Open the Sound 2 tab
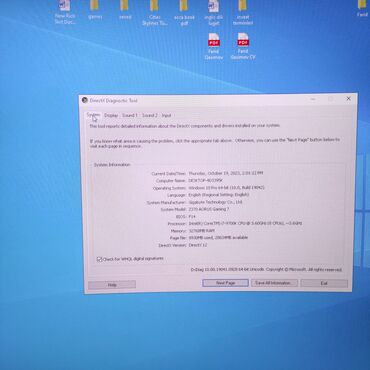The image size is (370, 370). (x=150, y=115)
